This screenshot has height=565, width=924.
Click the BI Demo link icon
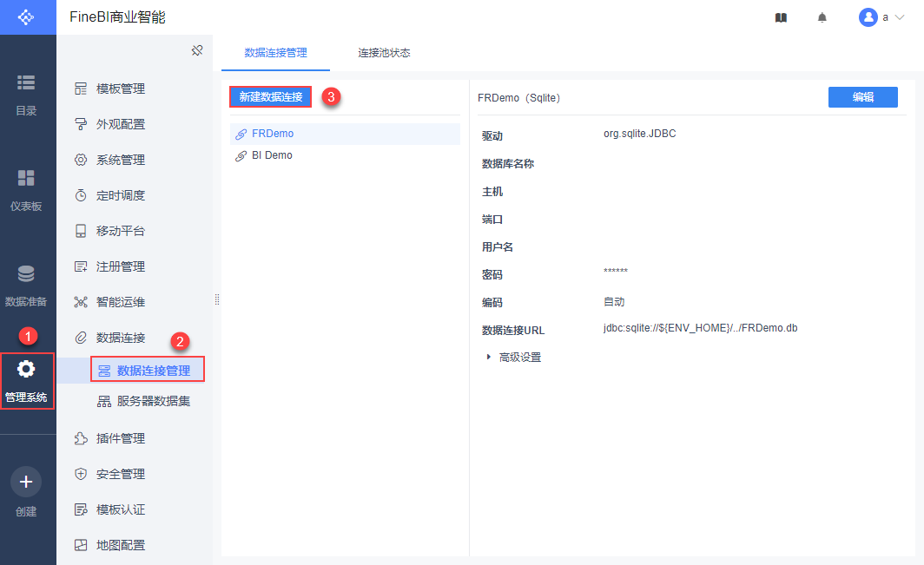point(241,156)
